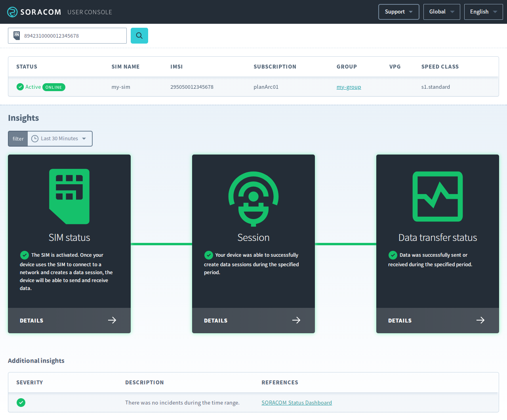
Task: Click the arrow in SIM status details
Action: pos(112,320)
